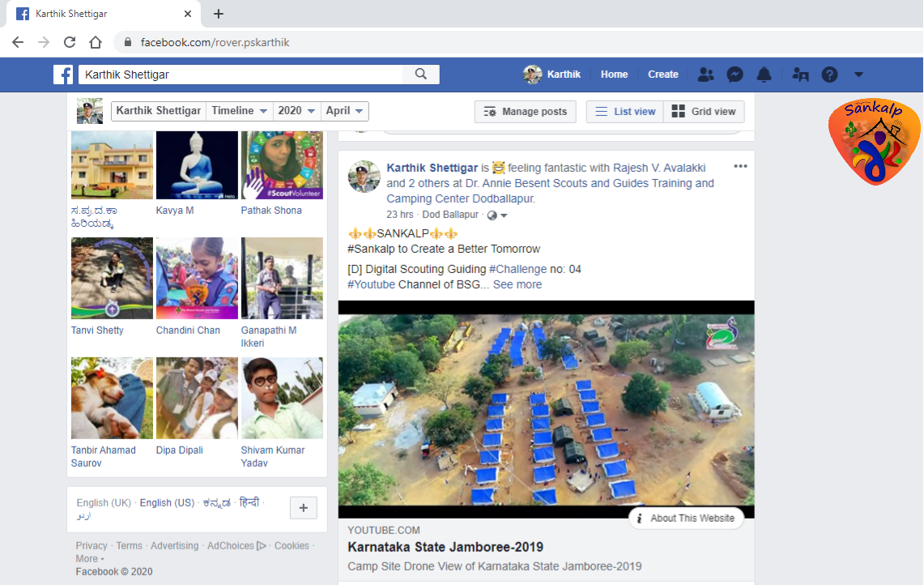924x585 pixels.
Task: Open a new browser tab
Action: tap(218, 14)
